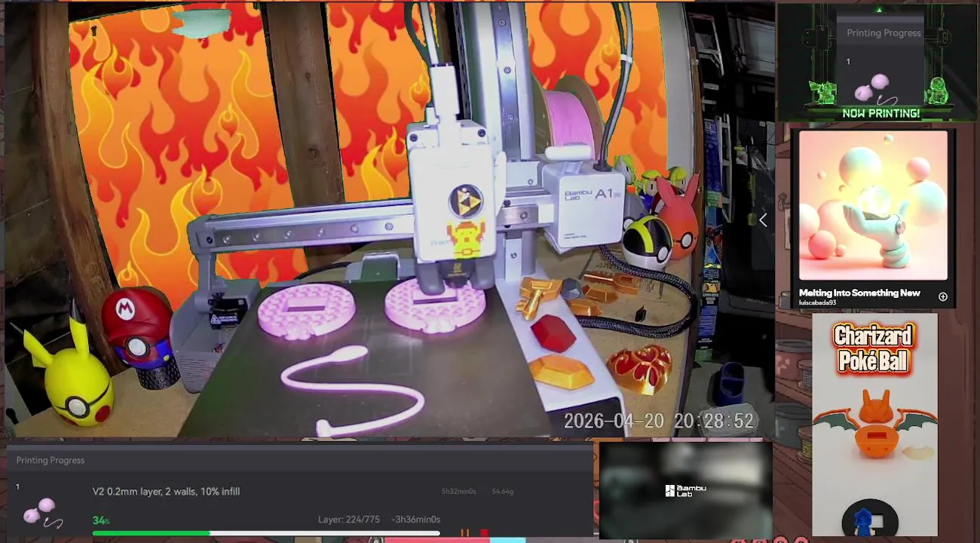
Task: Select 'V2 0.2mm layer, 2 walls, 10% infill' text
Action: coord(166,492)
